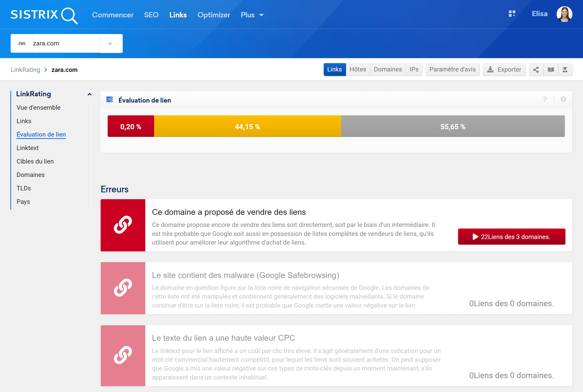Viewport: 583px width, 392px height.
Task: Open the apps grid icon
Action: pos(512,14)
